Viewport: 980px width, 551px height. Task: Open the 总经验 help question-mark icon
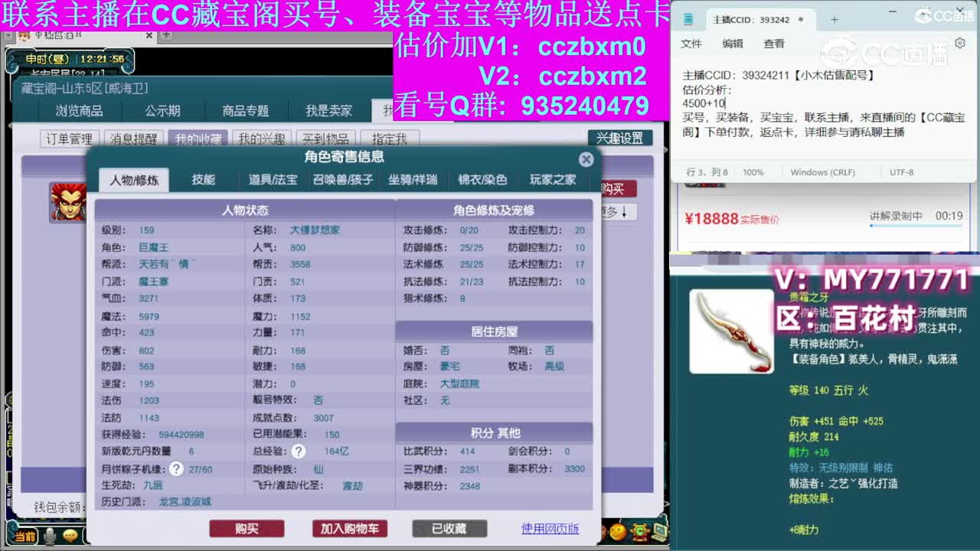[x=299, y=452]
